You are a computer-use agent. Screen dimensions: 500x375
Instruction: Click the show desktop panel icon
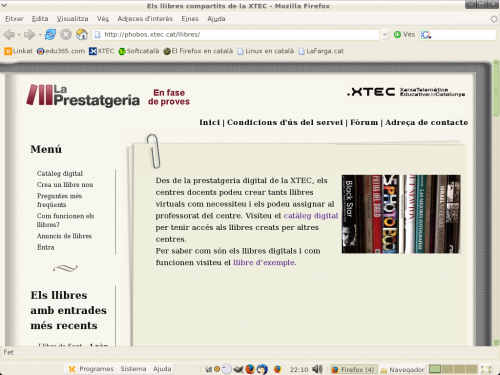coord(486,369)
